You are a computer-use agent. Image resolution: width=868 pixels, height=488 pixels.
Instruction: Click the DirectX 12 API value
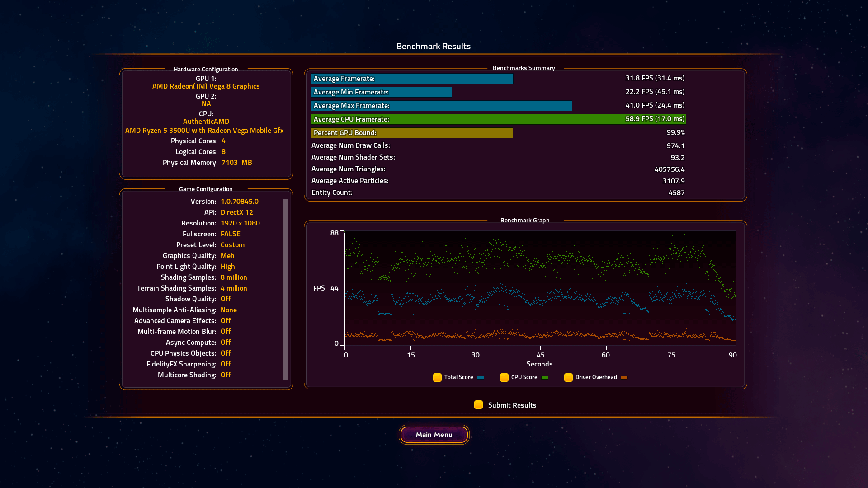[236, 212]
